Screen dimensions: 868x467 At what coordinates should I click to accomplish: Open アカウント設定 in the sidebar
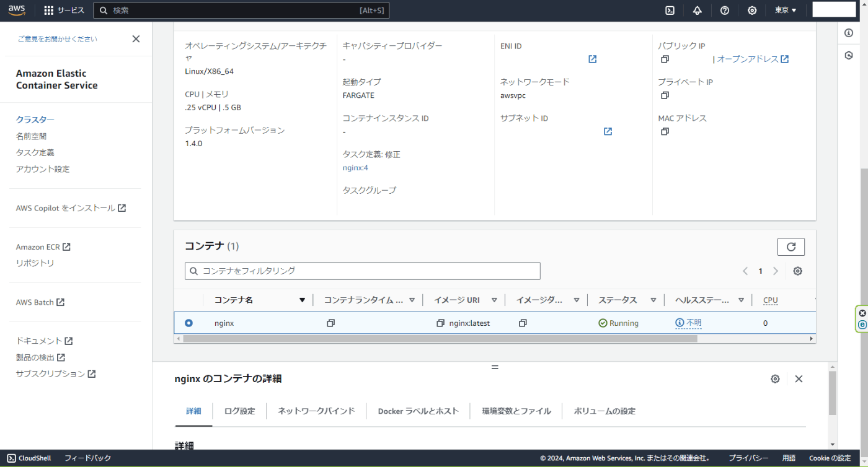43,169
